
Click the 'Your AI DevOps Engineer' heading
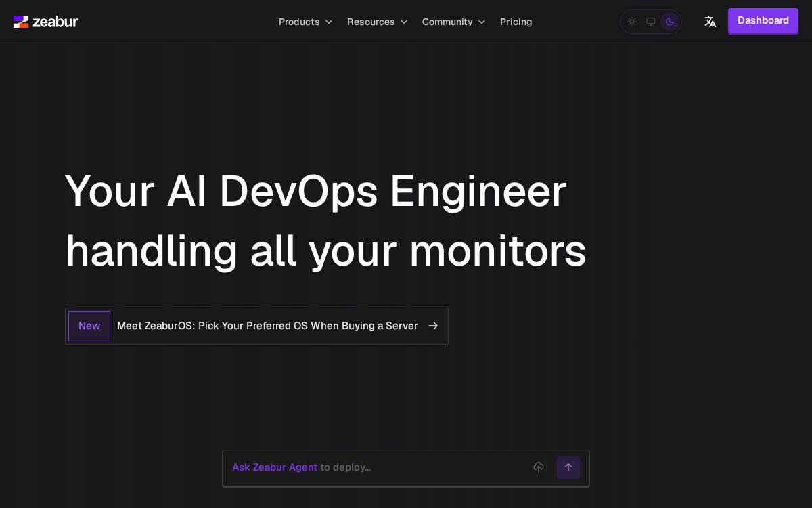coord(315,191)
